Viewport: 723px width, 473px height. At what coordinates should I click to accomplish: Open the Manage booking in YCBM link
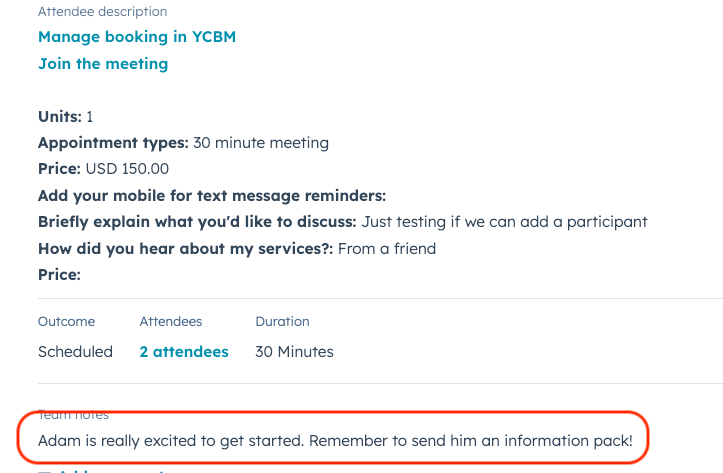pos(137,37)
